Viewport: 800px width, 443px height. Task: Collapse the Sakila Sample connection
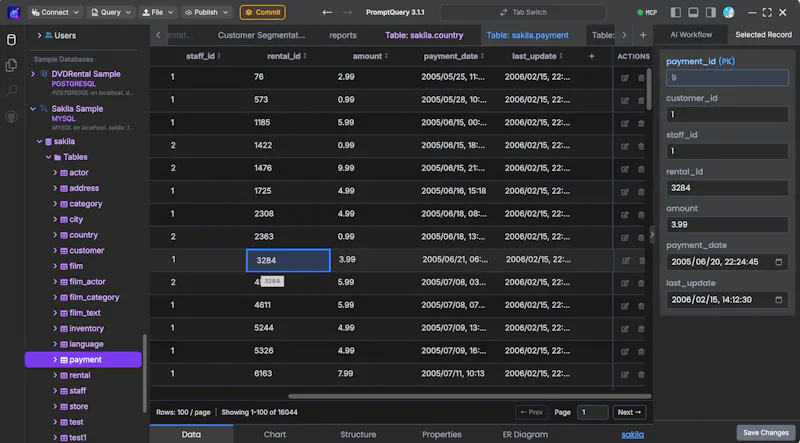[33, 109]
